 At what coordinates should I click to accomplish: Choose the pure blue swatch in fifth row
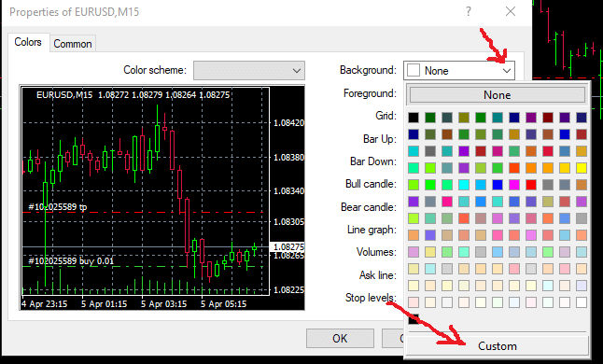click(x=498, y=185)
